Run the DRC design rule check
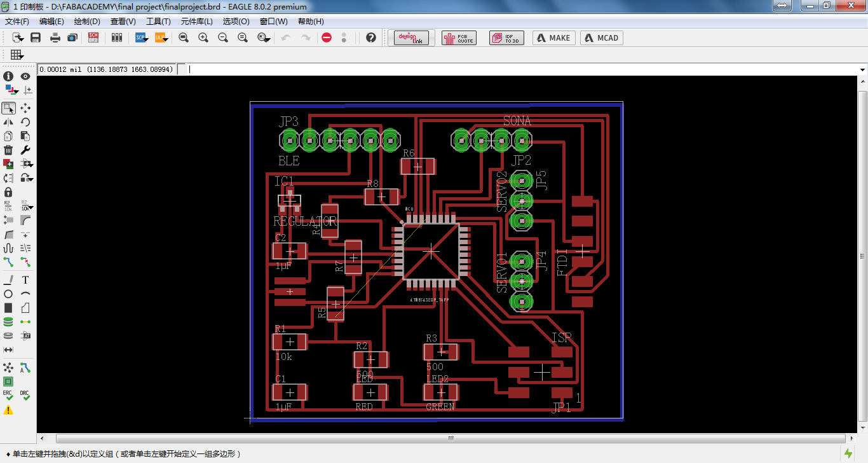This screenshot has height=463, width=868. click(x=25, y=396)
